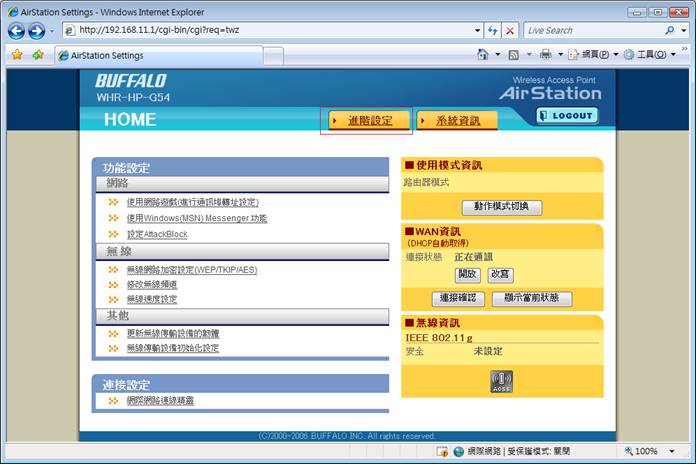The image size is (696, 464).
Task: Refresh the page with the refresh icon
Action: pos(493,31)
